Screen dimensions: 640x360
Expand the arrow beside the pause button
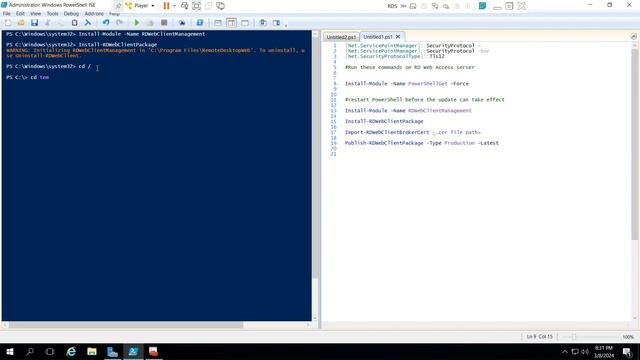[174, 6]
